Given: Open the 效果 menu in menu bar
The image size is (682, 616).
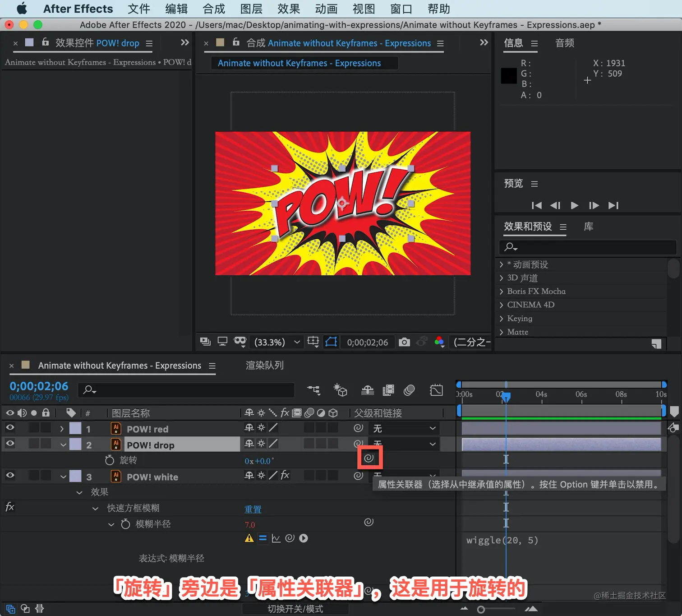Looking at the screenshot, I should [x=289, y=9].
